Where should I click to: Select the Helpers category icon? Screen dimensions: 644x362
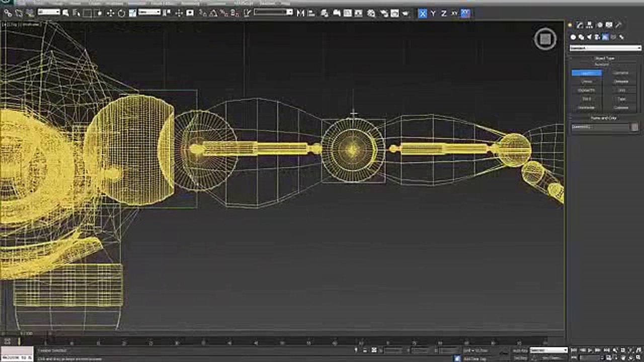tap(605, 37)
